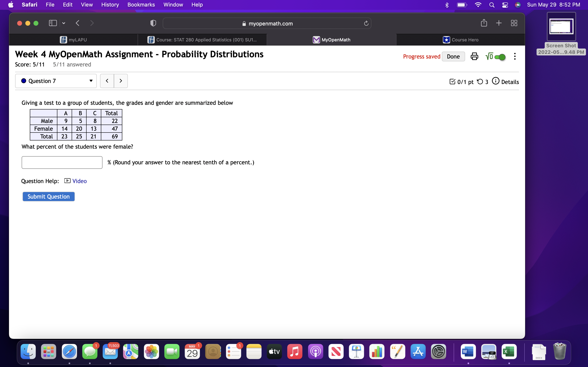Open the privacy report shield icon
588x367 pixels.
[x=153, y=23]
